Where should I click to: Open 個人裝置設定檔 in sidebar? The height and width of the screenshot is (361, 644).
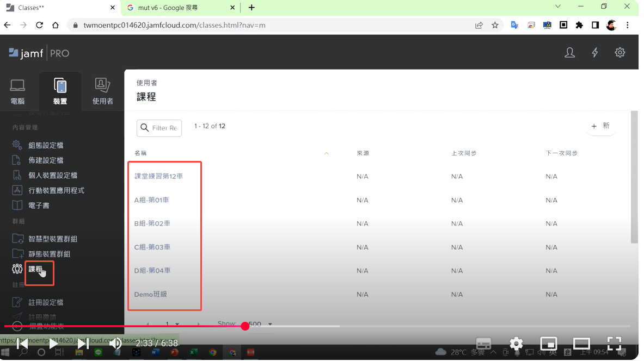[53, 176]
